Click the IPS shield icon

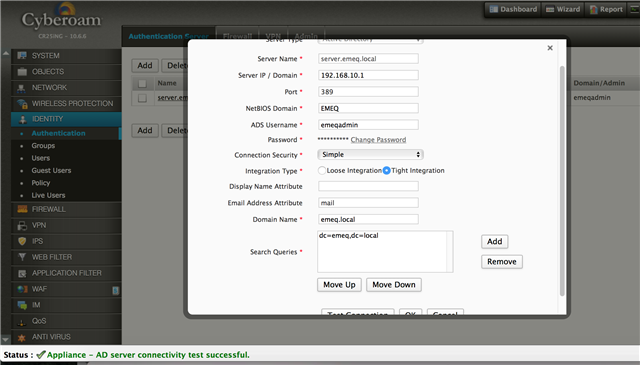[x=22, y=241]
